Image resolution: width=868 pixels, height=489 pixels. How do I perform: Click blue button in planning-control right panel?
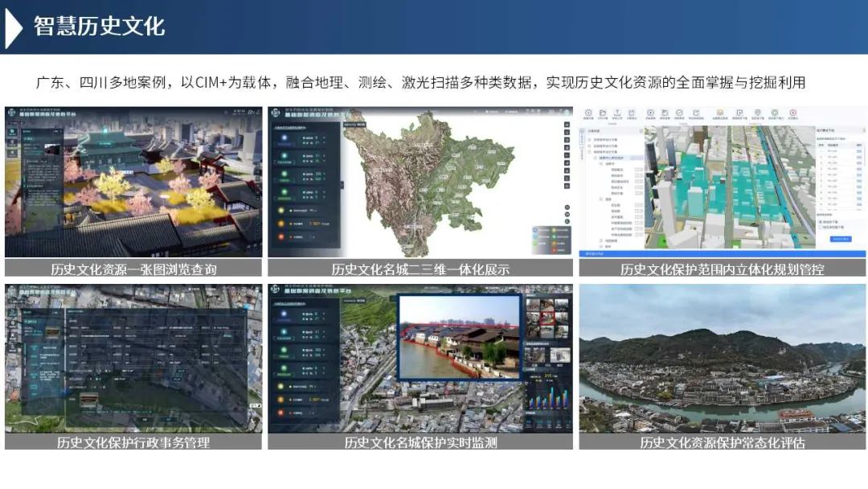point(841,239)
